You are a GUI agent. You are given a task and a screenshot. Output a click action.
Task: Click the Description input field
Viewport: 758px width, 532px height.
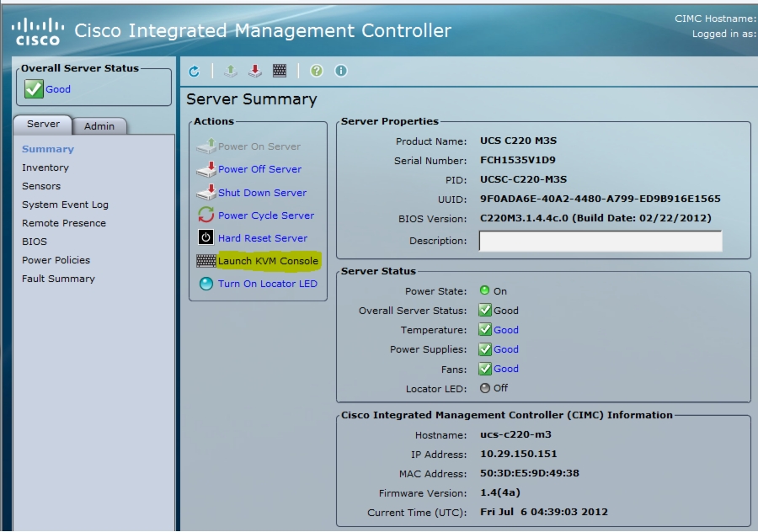[601, 241]
